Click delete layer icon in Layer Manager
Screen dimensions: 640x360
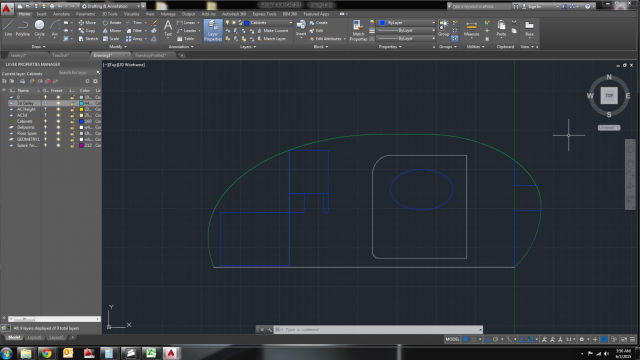point(48,81)
